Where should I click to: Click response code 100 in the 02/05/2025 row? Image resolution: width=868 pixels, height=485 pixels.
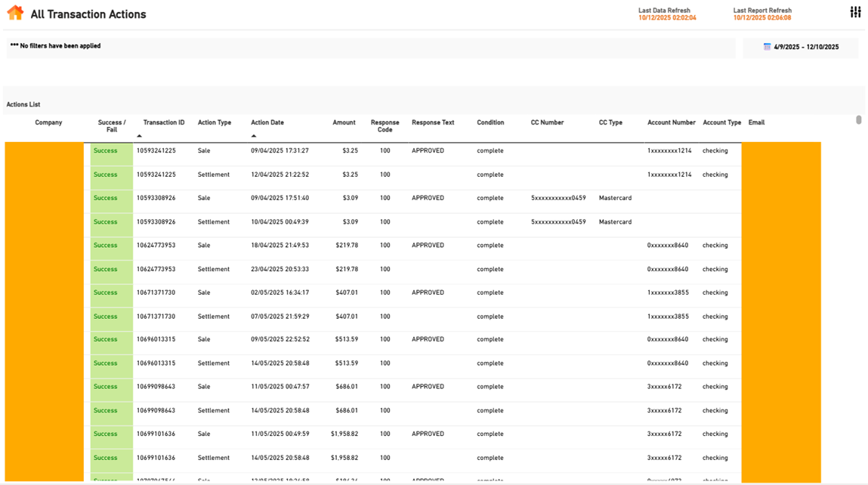pos(385,292)
